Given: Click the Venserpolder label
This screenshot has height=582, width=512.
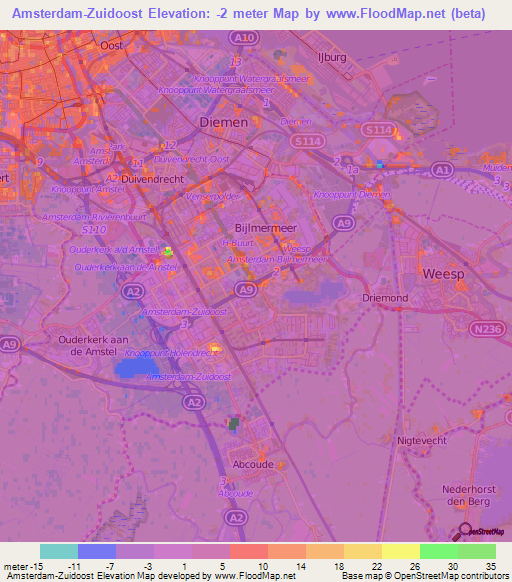Looking at the screenshot, I should [x=213, y=196].
